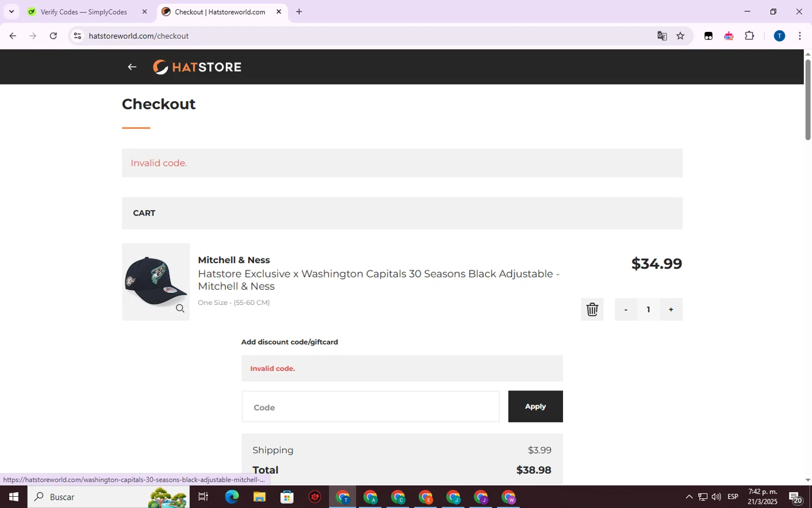812x508 pixels.
Task: Click the page vertical scrollbar thumb
Action: click(x=808, y=100)
